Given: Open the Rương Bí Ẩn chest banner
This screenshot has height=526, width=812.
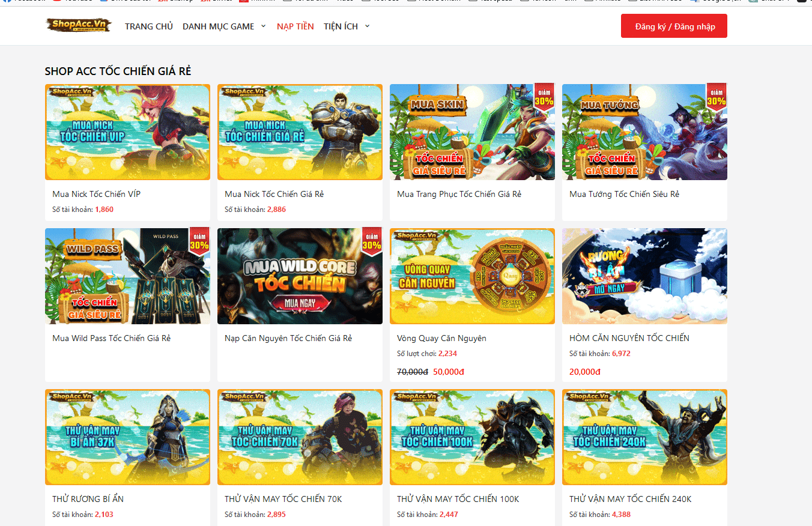Looking at the screenshot, I should click(644, 276).
